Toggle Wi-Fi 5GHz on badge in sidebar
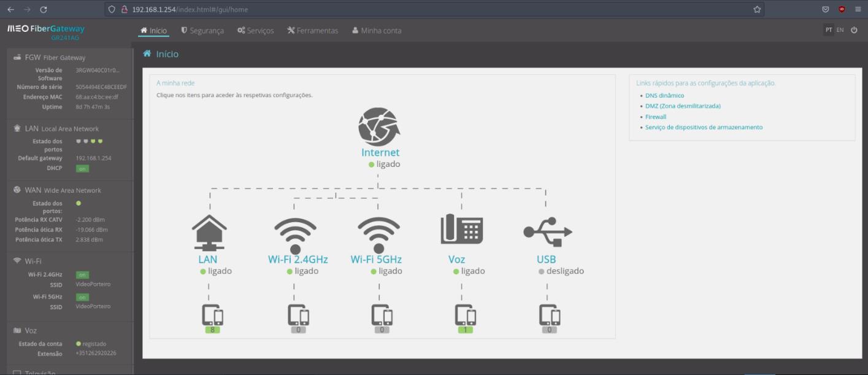 (82, 297)
